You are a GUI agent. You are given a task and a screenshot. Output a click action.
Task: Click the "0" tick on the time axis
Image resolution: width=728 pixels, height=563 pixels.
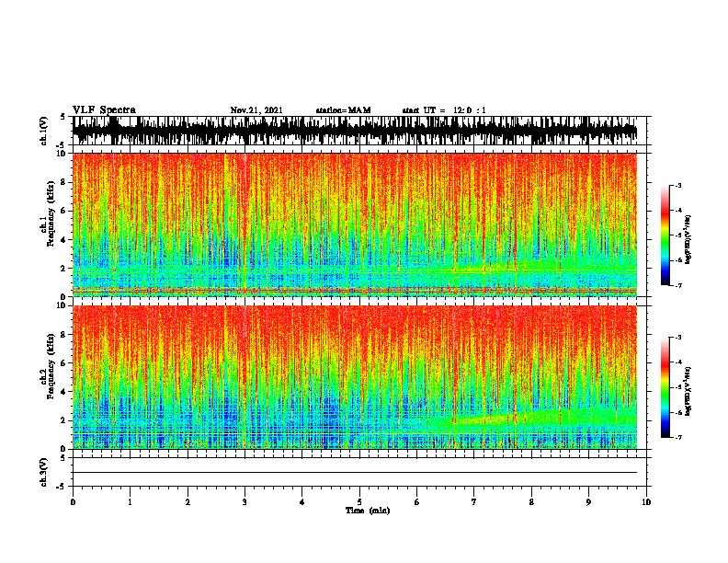coord(73,501)
